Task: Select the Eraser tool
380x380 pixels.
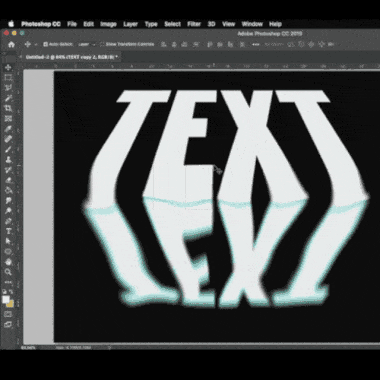Action: point(9,180)
